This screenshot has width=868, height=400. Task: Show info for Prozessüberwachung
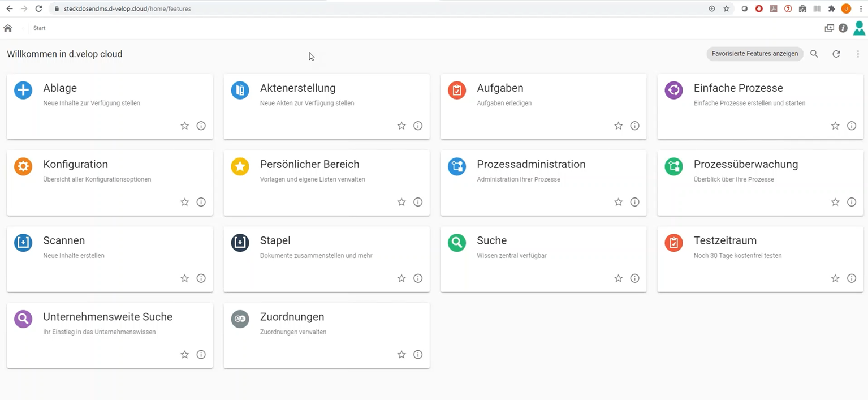pos(852,202)
